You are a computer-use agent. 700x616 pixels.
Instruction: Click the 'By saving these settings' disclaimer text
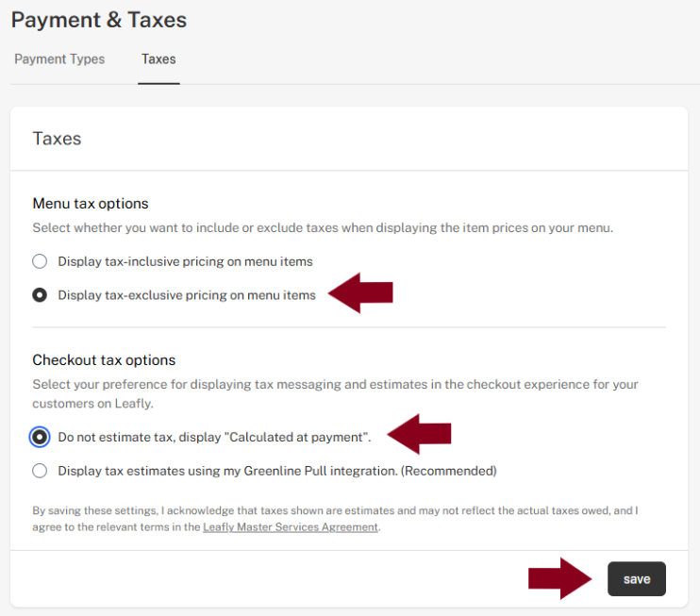point(335,519)
